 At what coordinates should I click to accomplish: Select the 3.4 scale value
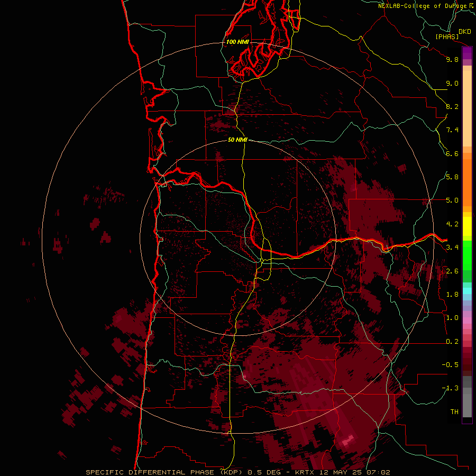coord(452,248)
